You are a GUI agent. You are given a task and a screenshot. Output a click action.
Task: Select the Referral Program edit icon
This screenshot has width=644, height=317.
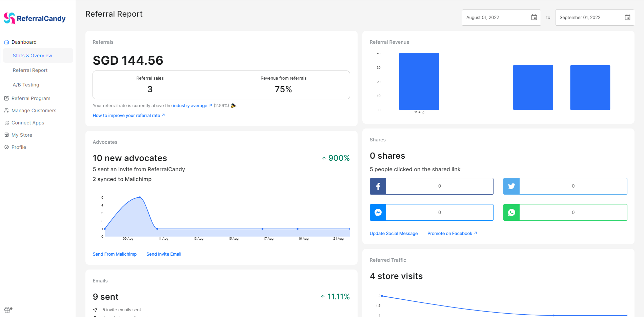tap(6, 98)
